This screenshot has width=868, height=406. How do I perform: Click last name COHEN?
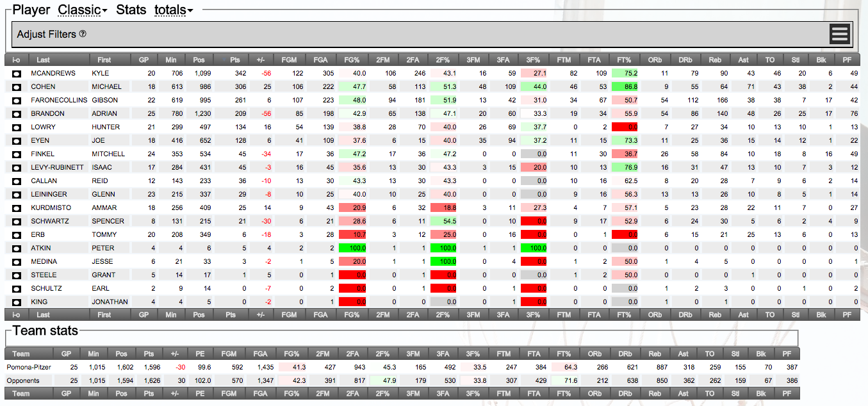43,87
